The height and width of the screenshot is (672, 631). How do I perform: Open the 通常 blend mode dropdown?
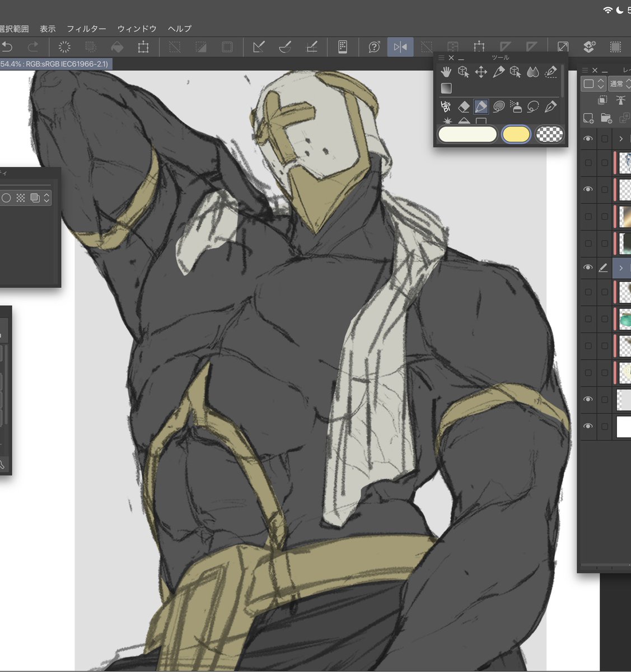(x=620, y=84)
